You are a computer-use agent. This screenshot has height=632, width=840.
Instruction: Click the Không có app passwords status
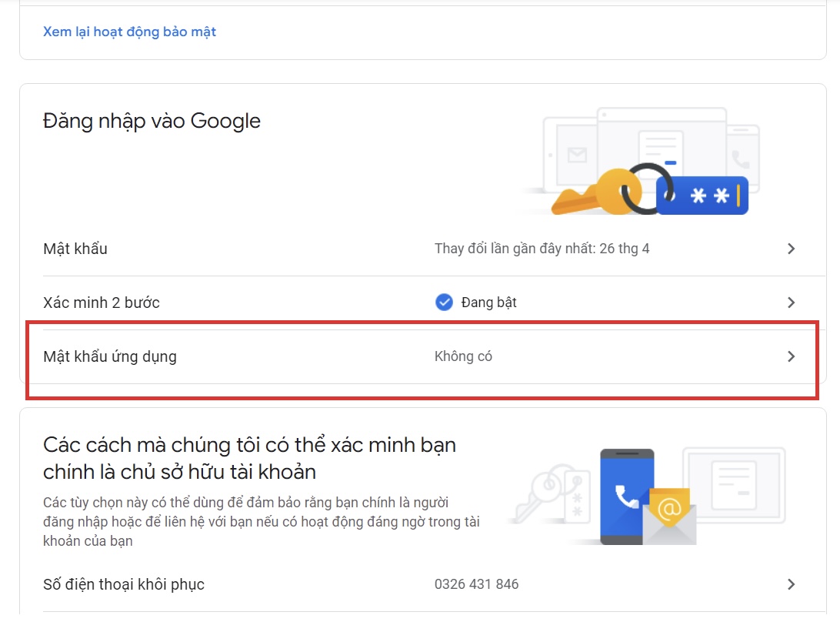[x=463, y=356]
